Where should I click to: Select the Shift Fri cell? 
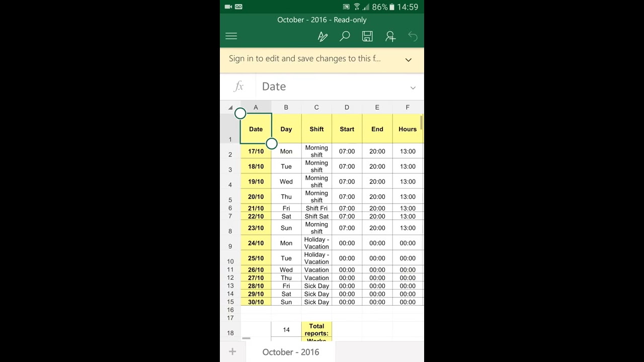click(x=316, y=208)
